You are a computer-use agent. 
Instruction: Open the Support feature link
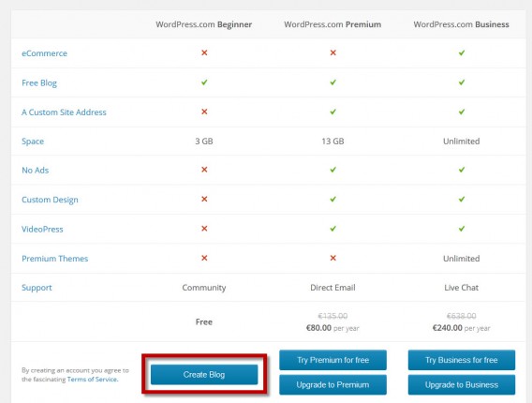(37, 288)
